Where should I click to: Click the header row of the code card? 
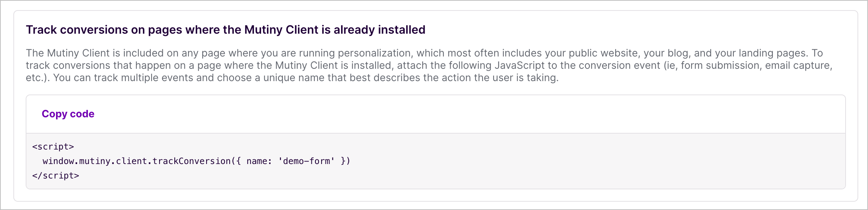coord(434,114)
